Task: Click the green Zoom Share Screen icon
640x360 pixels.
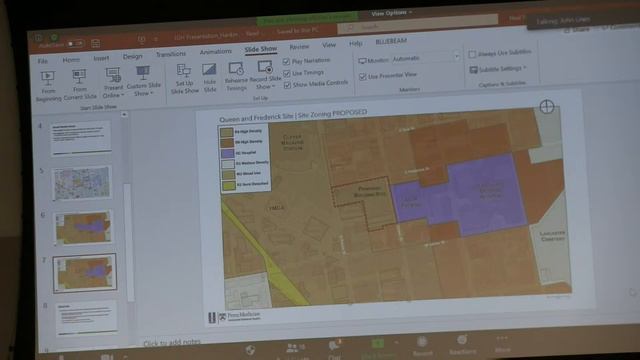Action: point(378,344)
